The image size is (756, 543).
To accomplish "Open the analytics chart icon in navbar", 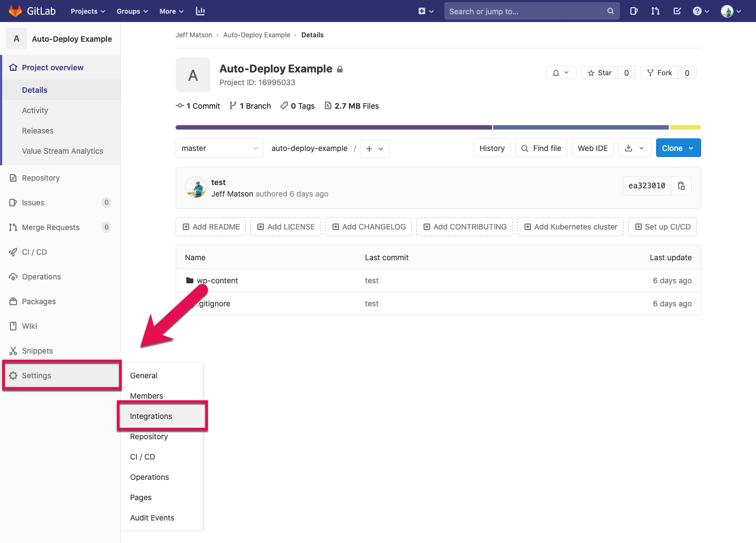I will [x=200, y=11].
